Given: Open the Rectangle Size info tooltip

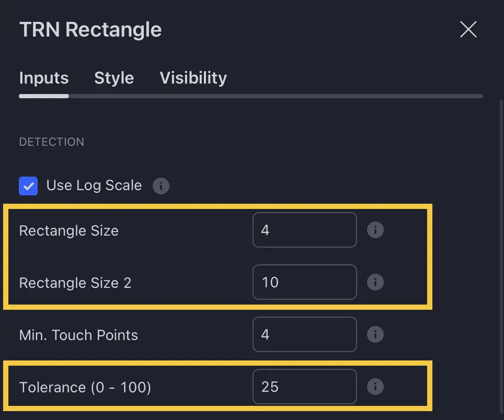Looking at the screenshot, I should [375, 230].
